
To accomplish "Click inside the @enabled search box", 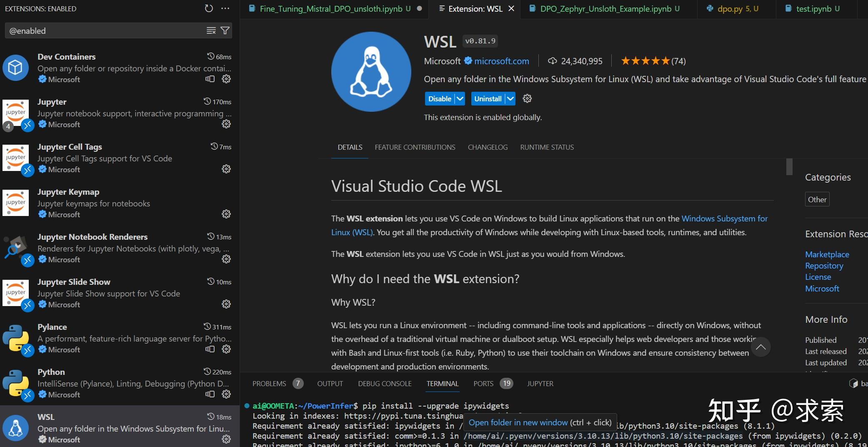I will click(104, 30).
